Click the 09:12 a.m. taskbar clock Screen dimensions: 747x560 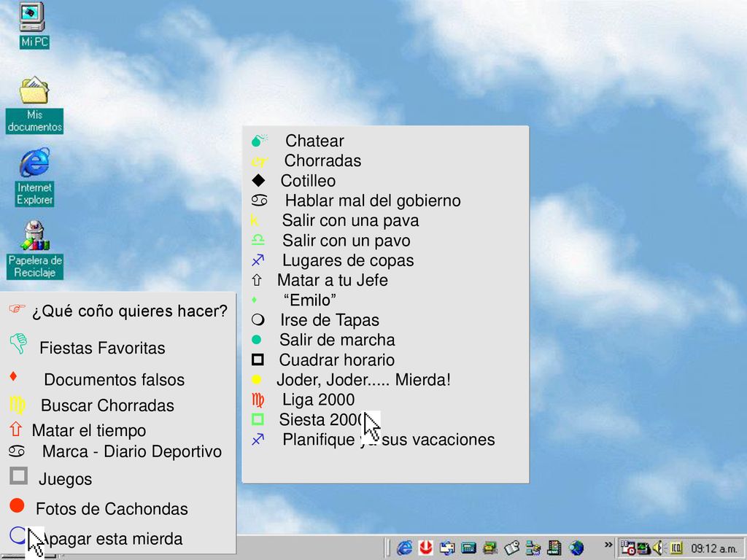coord(713,548)
